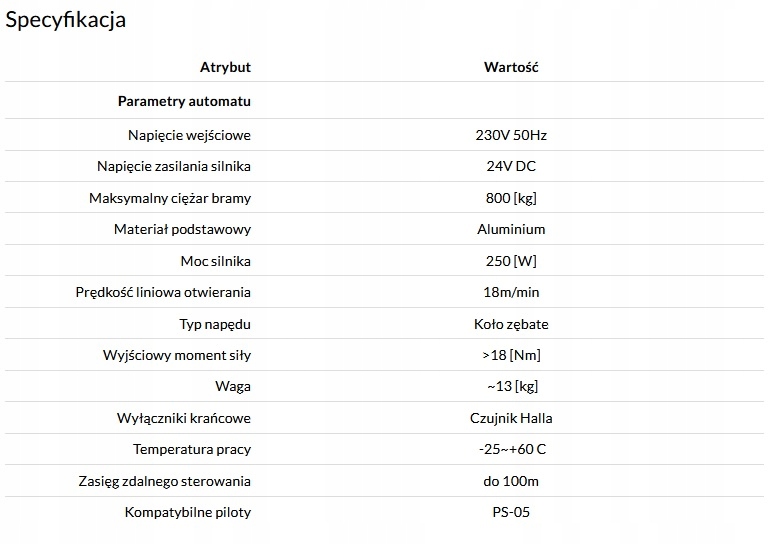
Task: Click the 18m/min speed value
Action: point(511,292)
